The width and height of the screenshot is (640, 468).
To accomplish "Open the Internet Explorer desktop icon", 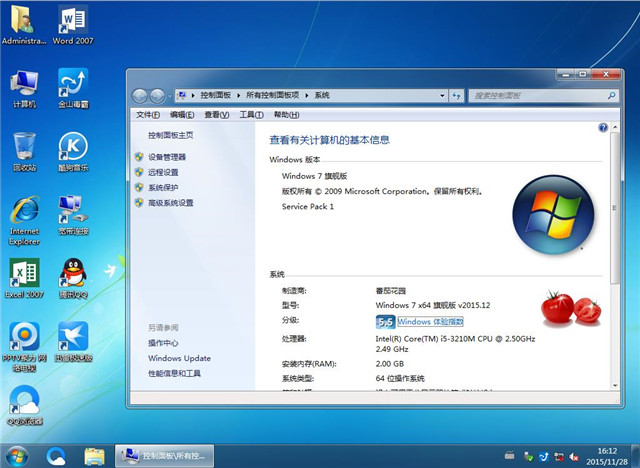I will 24,221.
